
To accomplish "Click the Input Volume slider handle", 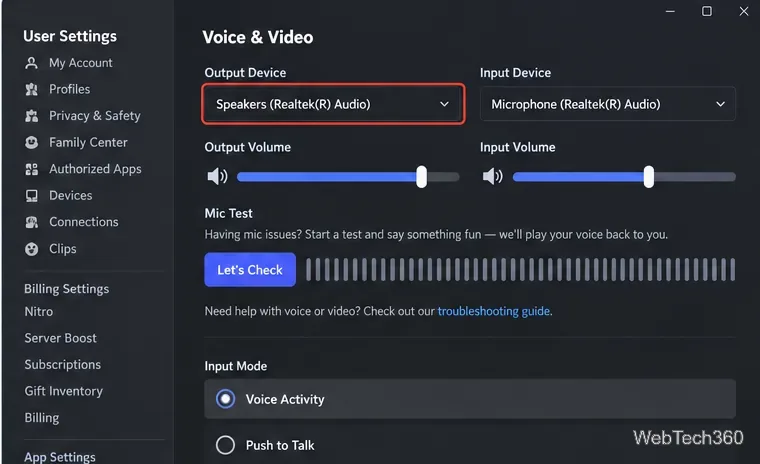I will [649, 177].
